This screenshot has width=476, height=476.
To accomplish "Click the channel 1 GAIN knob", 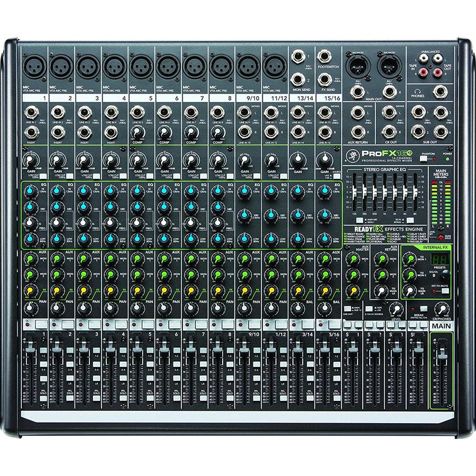I will pos(31,159).
